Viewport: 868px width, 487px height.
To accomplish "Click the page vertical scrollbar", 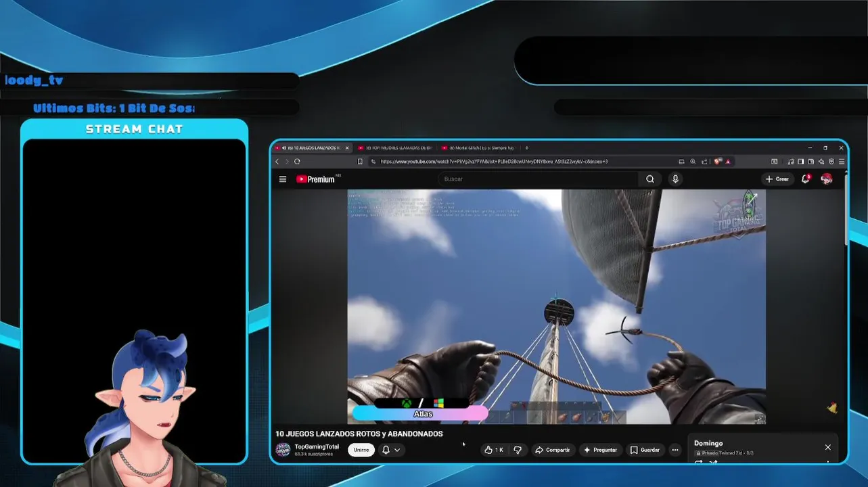I will pos(846,210).
